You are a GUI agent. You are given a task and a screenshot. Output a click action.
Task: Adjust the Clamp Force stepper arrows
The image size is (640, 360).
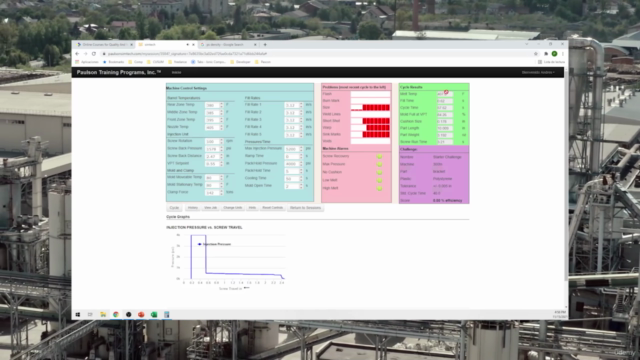coord(222,193)
